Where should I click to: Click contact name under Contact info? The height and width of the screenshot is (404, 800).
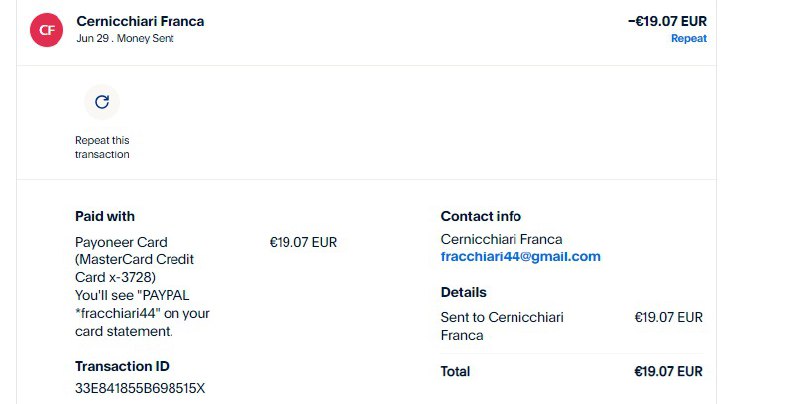(x=501, y=239)
